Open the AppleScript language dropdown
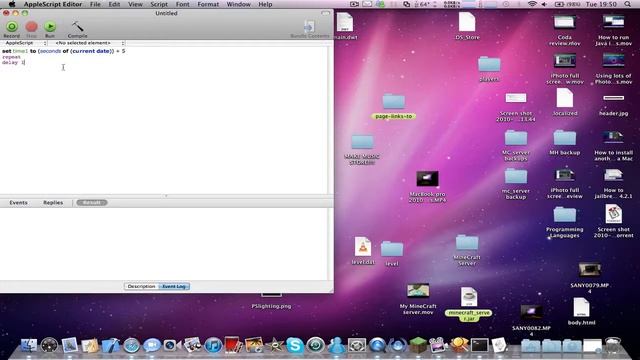The image size is (640, 360). point(24,43)
